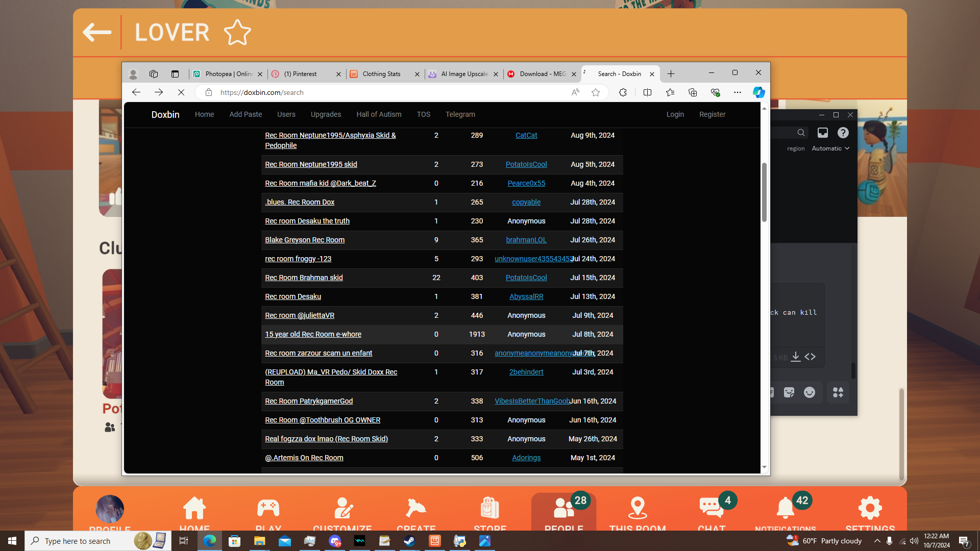Open the browser Extensions puzzle icon
The height and width of the screenshot is (551, 980).
click(x=623, y=92)
